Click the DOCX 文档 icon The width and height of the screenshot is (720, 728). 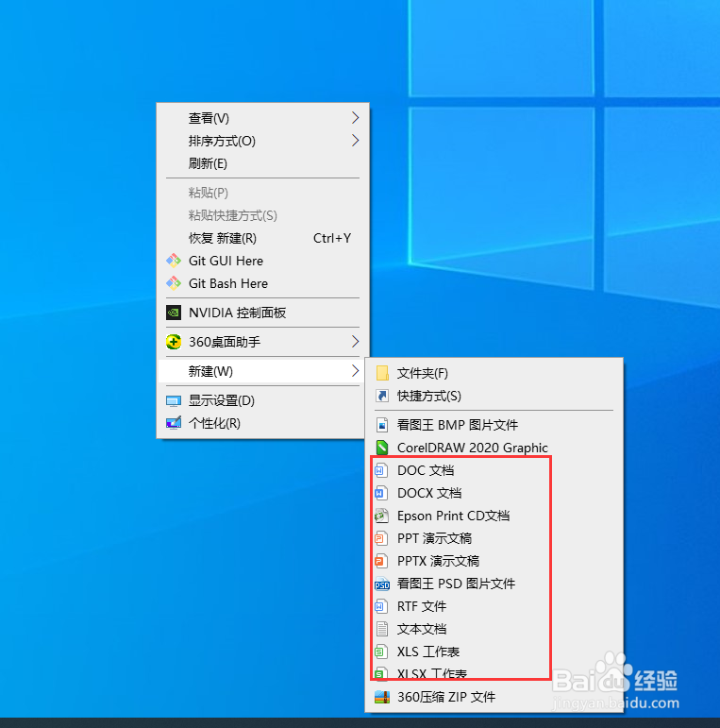click(x=380, y=493)
